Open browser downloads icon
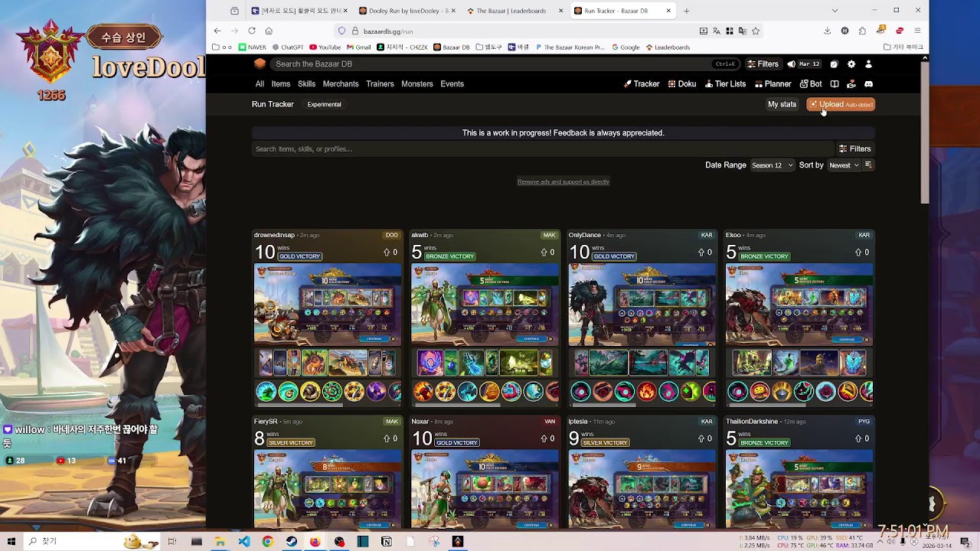The image size is (980, 551). pos(828,31)
